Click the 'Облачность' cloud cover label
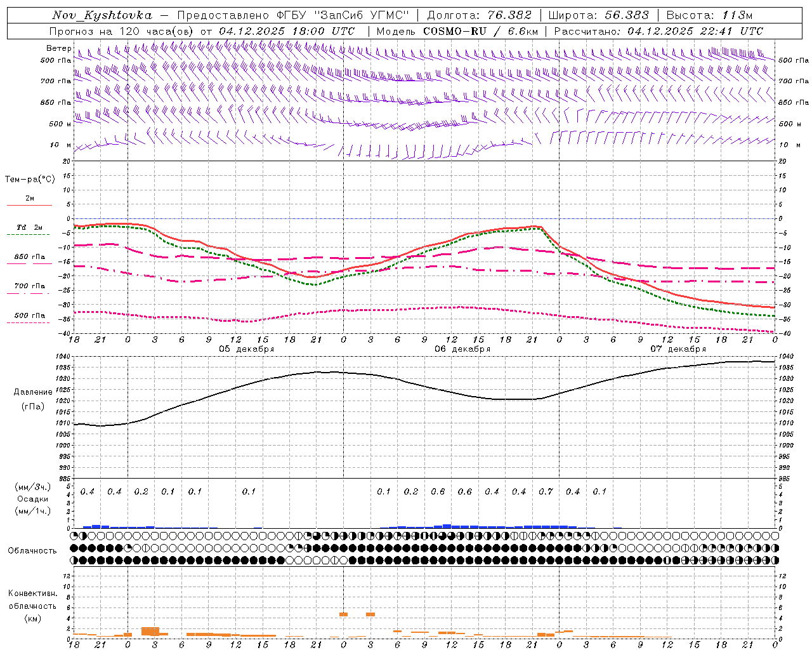The width and height of the screenshot is (812, 650). [x=32, y=550]
